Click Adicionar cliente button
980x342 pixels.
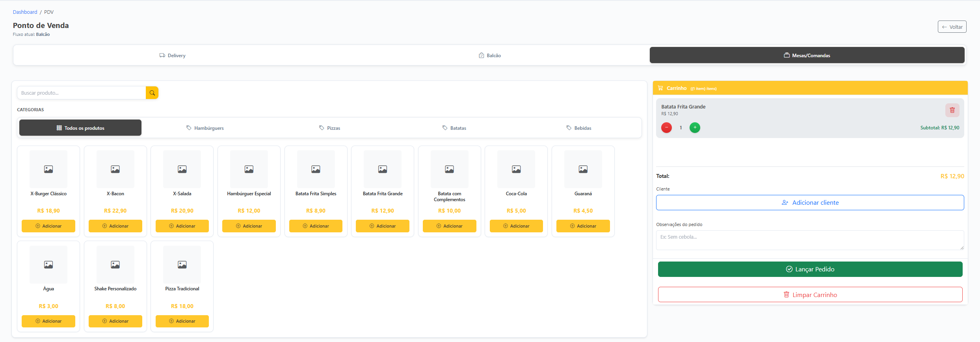tap(810, 202)
